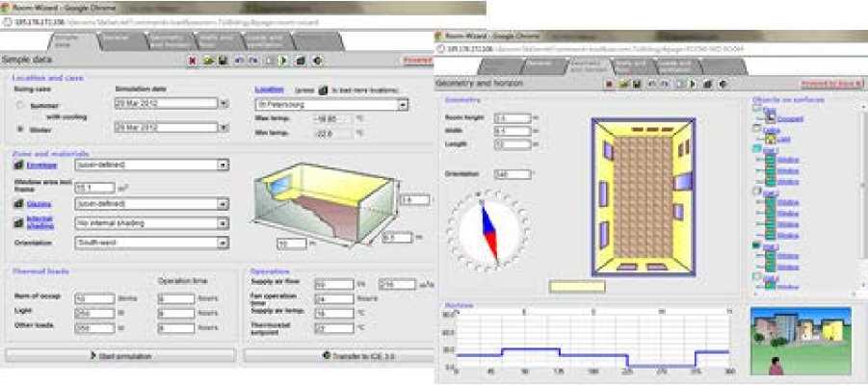Click the save icon in Geometry window toolbar
Image resolution: width=868 pixels, height=385 pixels.
[x=637, y=84]
